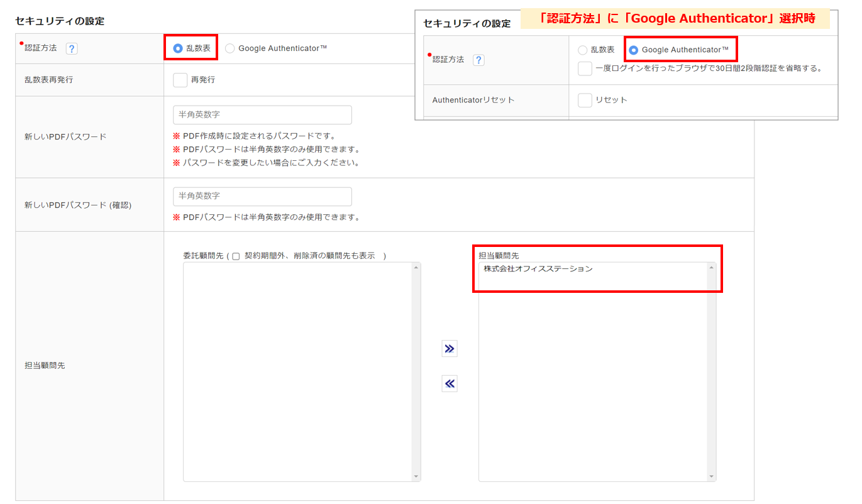Click the » arrow to assign a client
This screenshot has height=504, width=862.
pyautogui.click(x=449, y=349)
